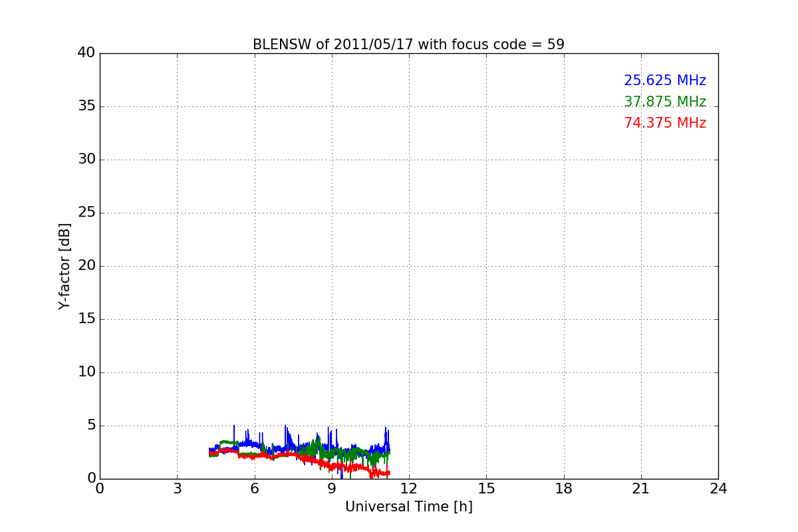
Task: Click the x-axis tick label 9
Action: tap(332, 489)
